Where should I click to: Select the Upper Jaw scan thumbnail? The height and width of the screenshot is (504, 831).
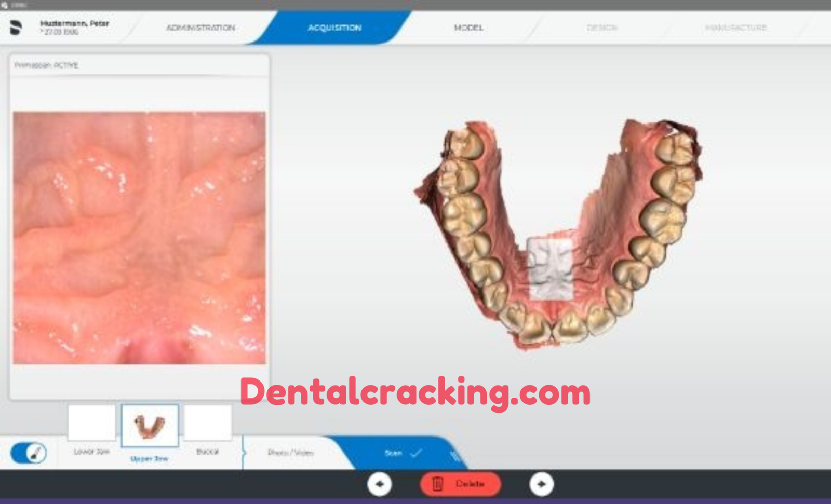(x=150, y=426)
